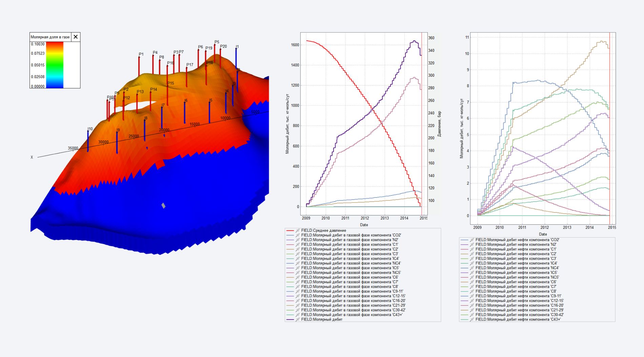This screenshot has width=644, height=357.
Task: Click well label 'P17' on the 3D model
Action: pyautogui.click(x=190, y=65)
